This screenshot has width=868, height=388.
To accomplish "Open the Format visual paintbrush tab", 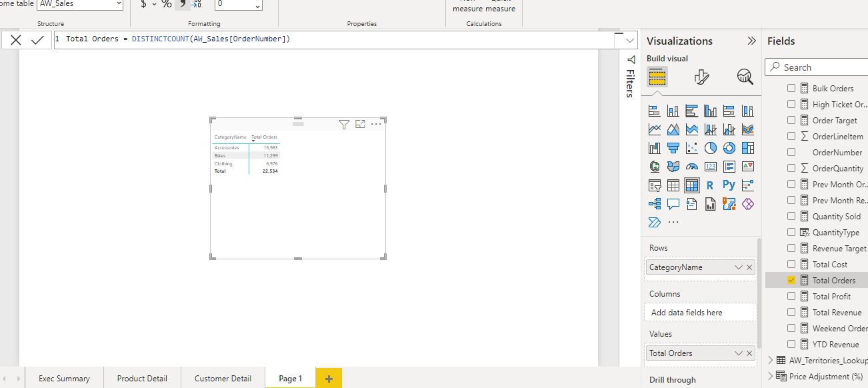I will pyautogui.click(x=701, y=77).
